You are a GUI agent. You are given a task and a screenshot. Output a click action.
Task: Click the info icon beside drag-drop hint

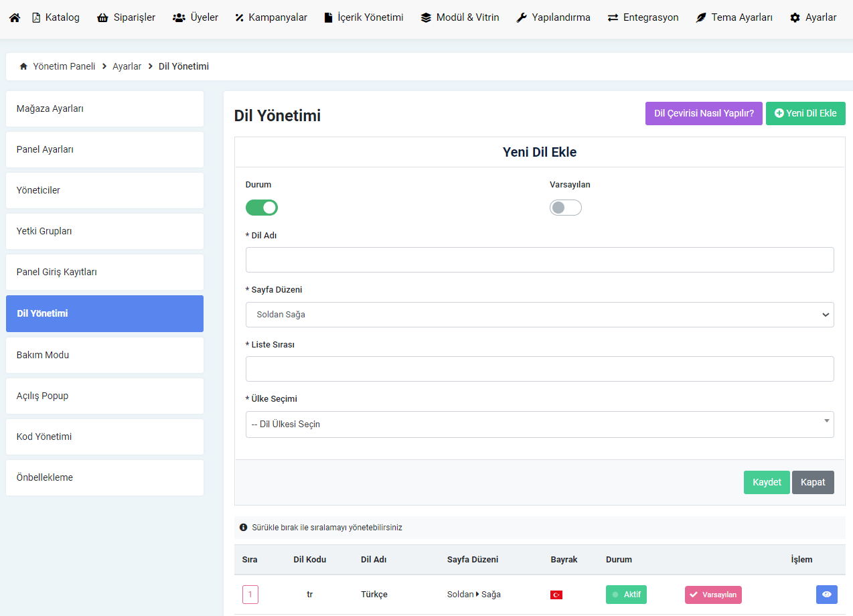[243, 528]
